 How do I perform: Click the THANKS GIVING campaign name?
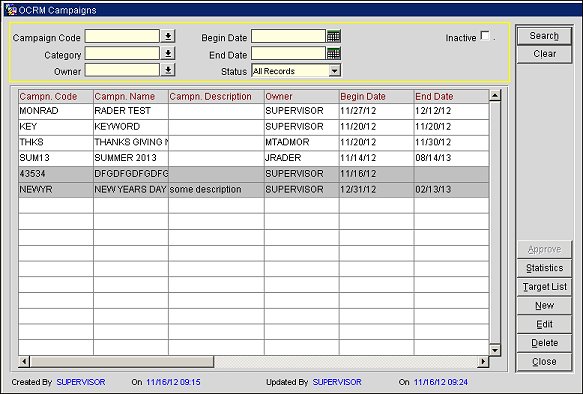(131, 143)
